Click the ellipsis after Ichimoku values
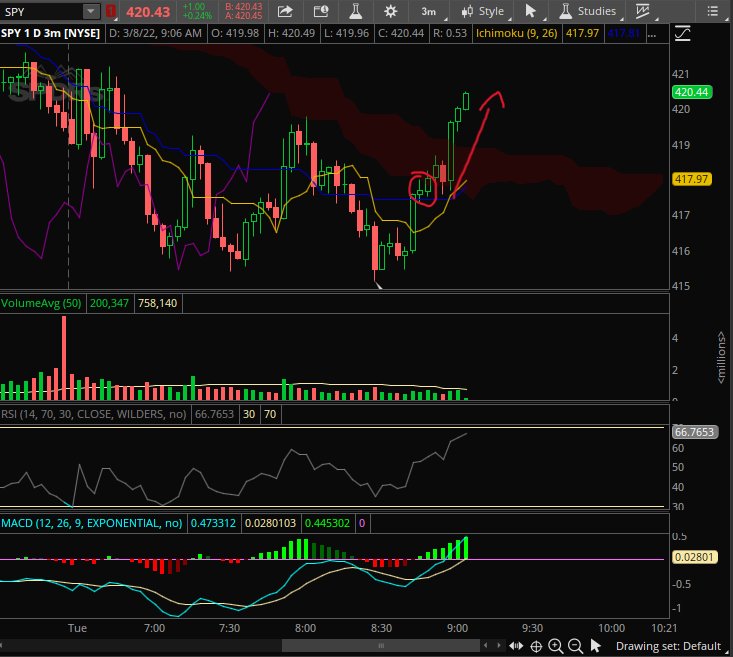This screenshot has height=657, width=733. coord(652,34)
